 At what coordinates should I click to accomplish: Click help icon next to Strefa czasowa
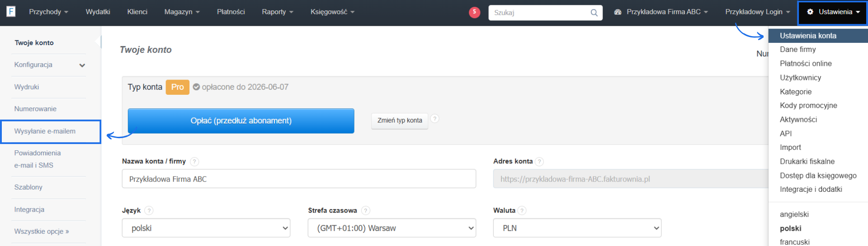tap(366, 211)
